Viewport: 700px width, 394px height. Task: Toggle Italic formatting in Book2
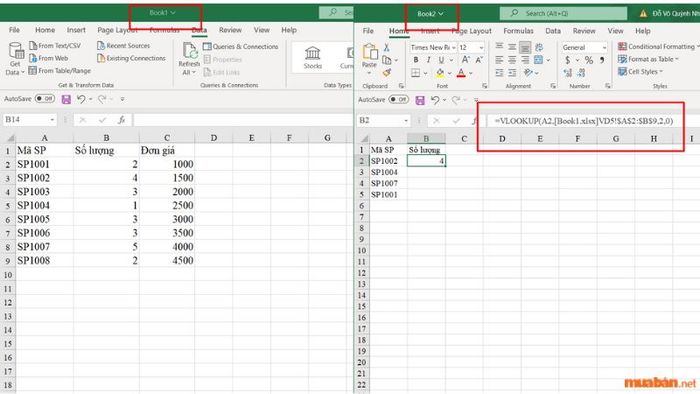click(x=429, y=60)
